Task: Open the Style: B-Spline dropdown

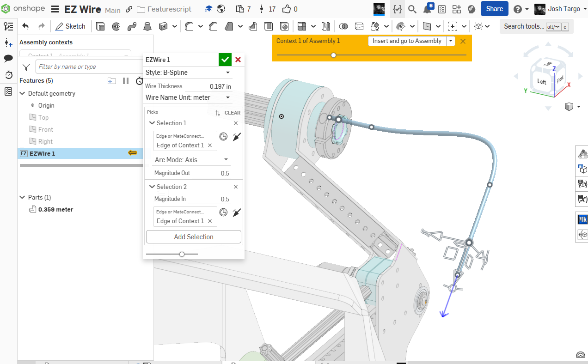Action: point(188,73)
